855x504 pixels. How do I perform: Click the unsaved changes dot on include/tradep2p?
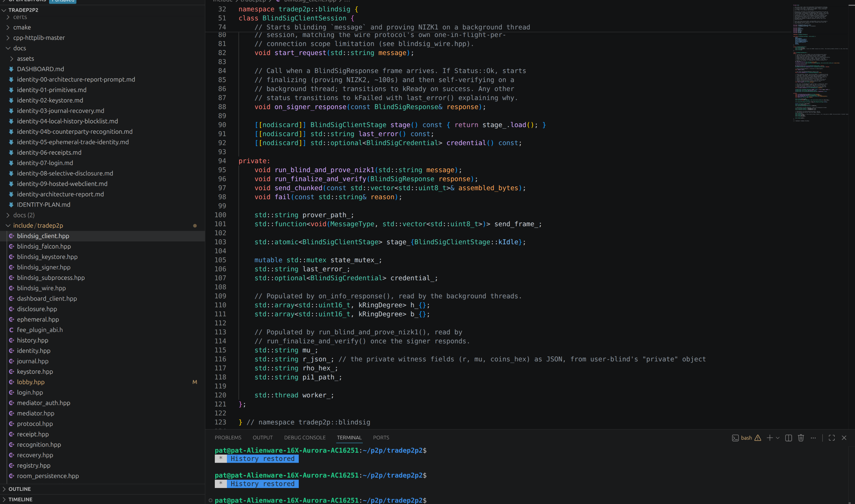tap(195, 226)
